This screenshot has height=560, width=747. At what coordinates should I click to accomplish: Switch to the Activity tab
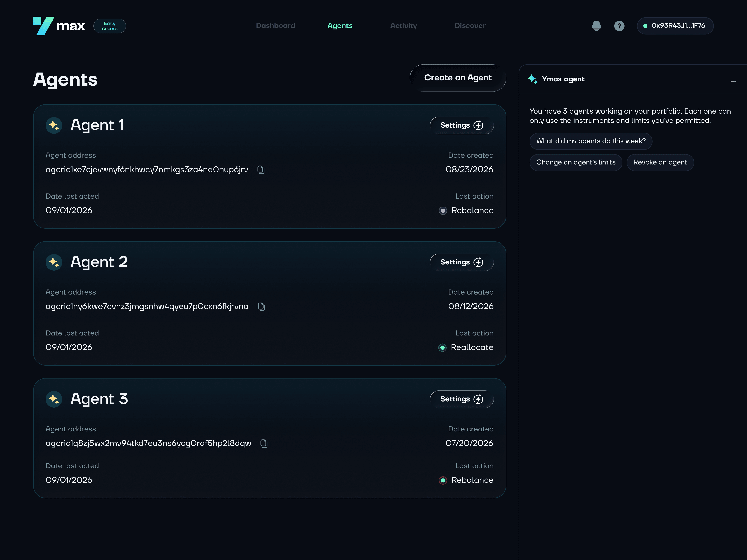click(x=404, y=26)
